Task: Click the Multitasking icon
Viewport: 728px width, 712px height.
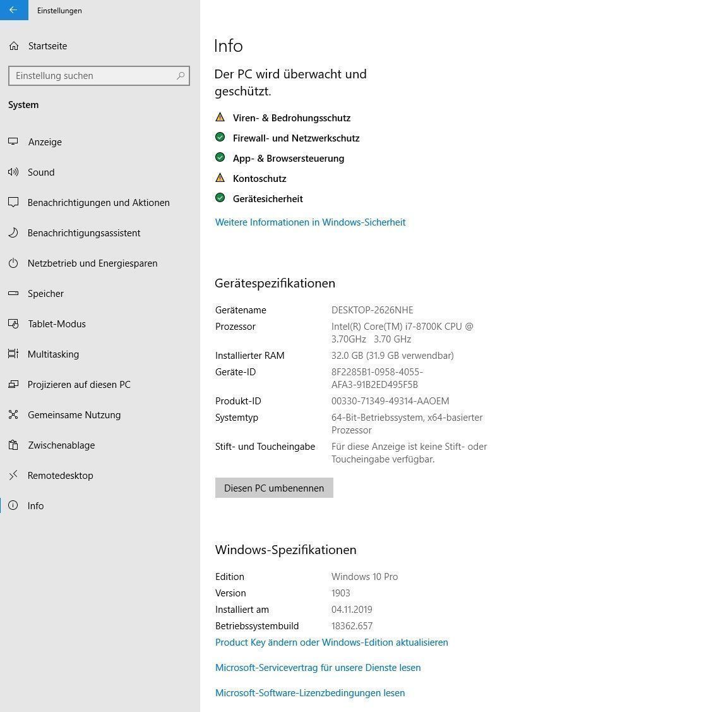Action: [13, 354]
